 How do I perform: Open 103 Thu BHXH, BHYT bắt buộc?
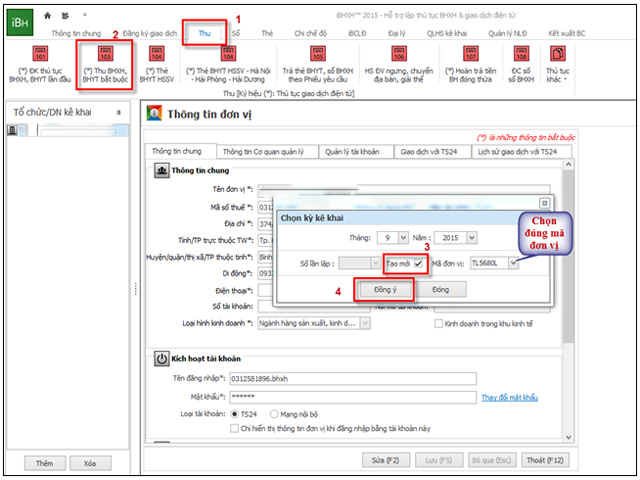103,56
